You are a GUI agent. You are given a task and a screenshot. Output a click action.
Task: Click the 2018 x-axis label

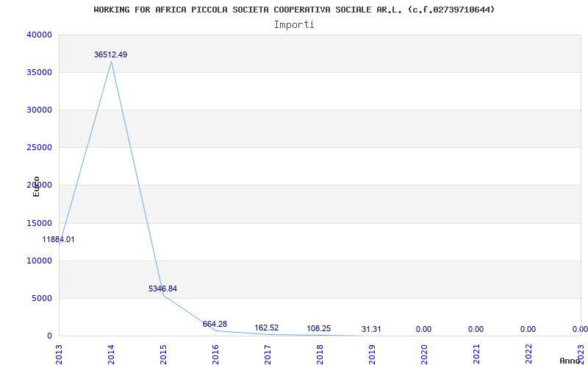point(320,355)
